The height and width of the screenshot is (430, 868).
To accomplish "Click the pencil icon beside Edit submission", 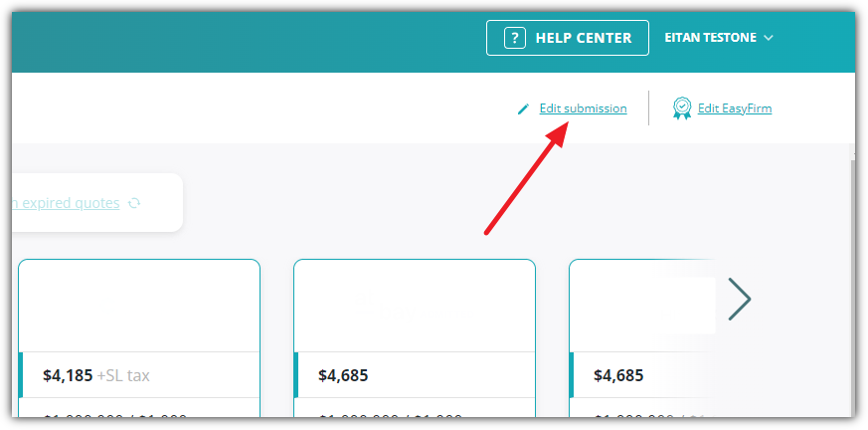I will [523, 108].
